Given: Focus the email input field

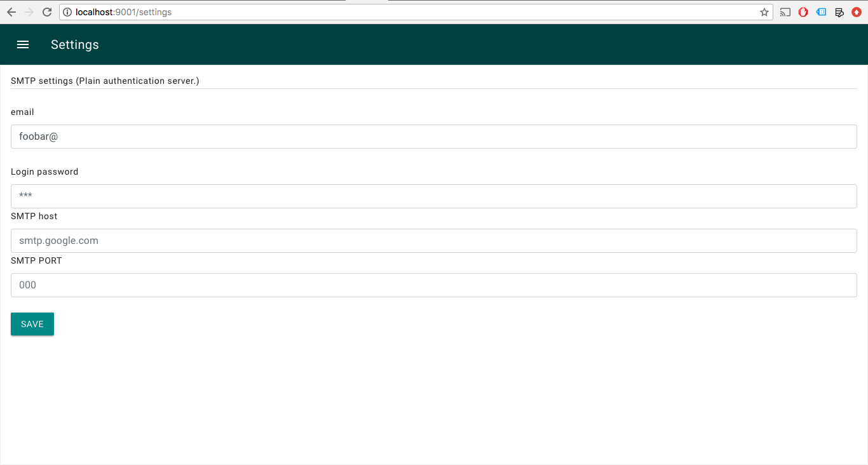Looking at the screenshot, I should (434, 137).
